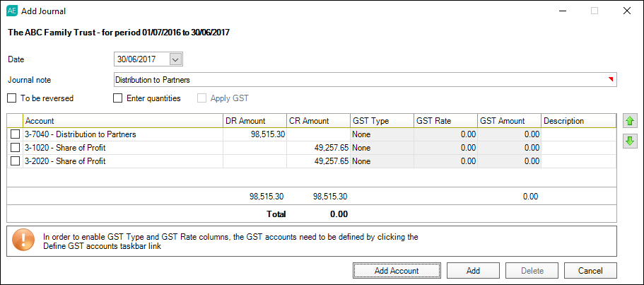Screen dimensions: 644x285
Task: Click the green move down arrow
Action: click(629, 141)
